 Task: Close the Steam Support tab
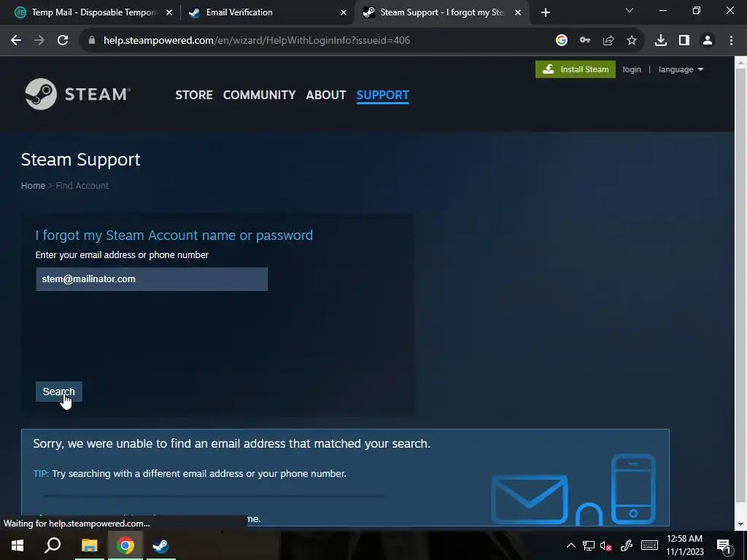[x=518, y=12]
